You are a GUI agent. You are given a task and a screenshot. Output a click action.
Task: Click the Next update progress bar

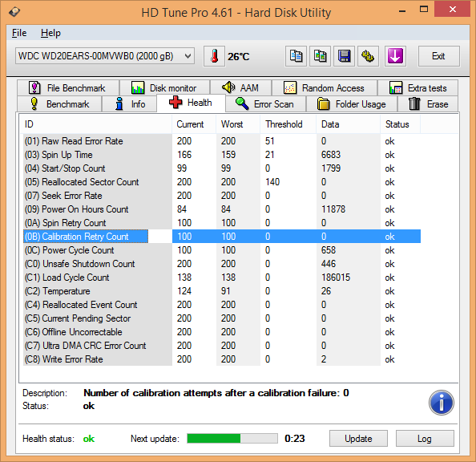coord(232,438)
